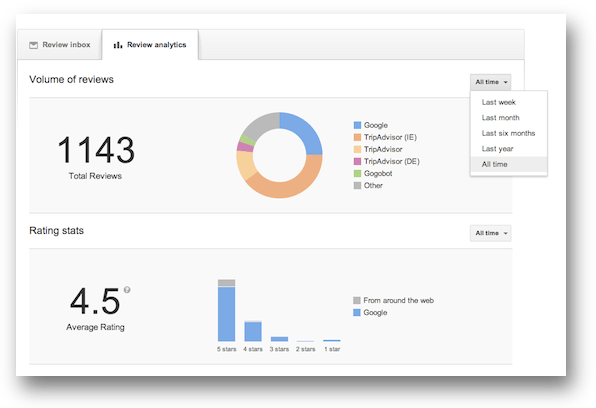Choose All time from the dropdown
Screen dimensions: 596x408
pos(509,164)
